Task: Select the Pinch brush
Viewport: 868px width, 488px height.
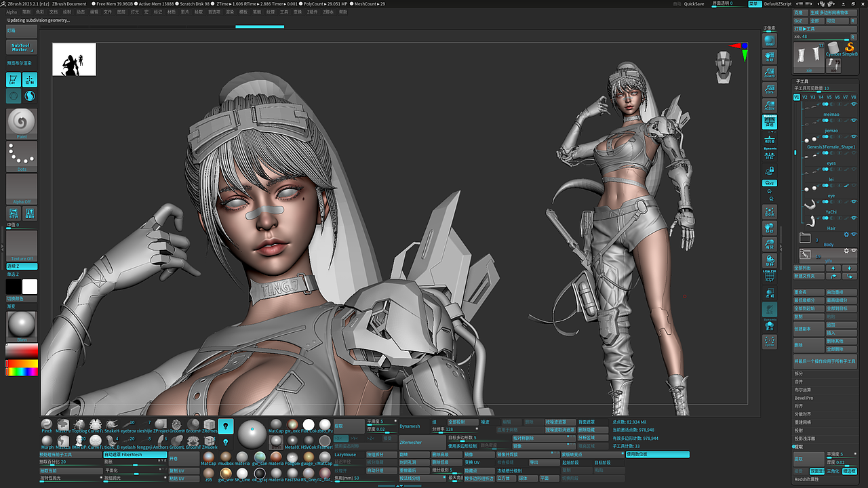Action: pos(47,425)
